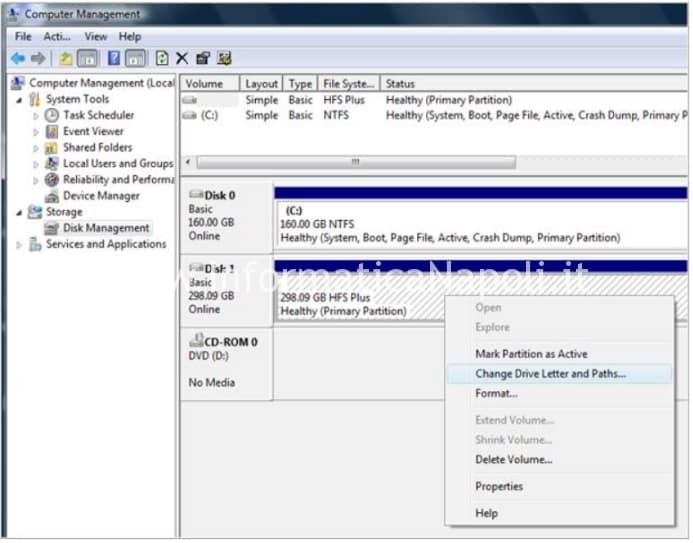
Task: Click the Up one level folder icon
Action: pyautogui.click(x=66, y=58)
